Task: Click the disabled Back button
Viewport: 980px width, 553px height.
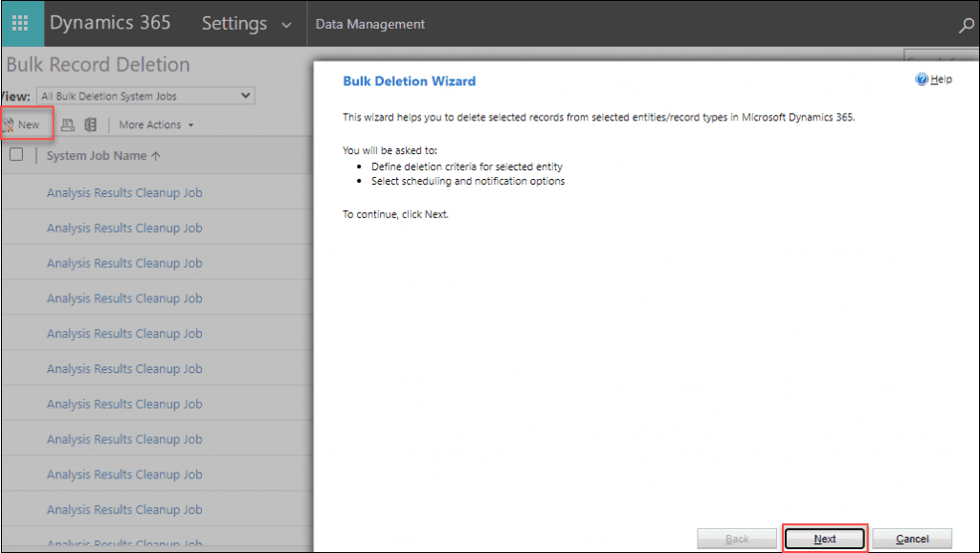Action: pyautogui.click(x=737, y=539)
